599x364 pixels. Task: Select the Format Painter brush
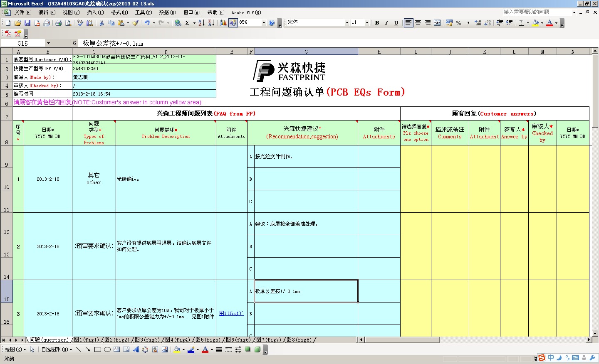point(136,23)
